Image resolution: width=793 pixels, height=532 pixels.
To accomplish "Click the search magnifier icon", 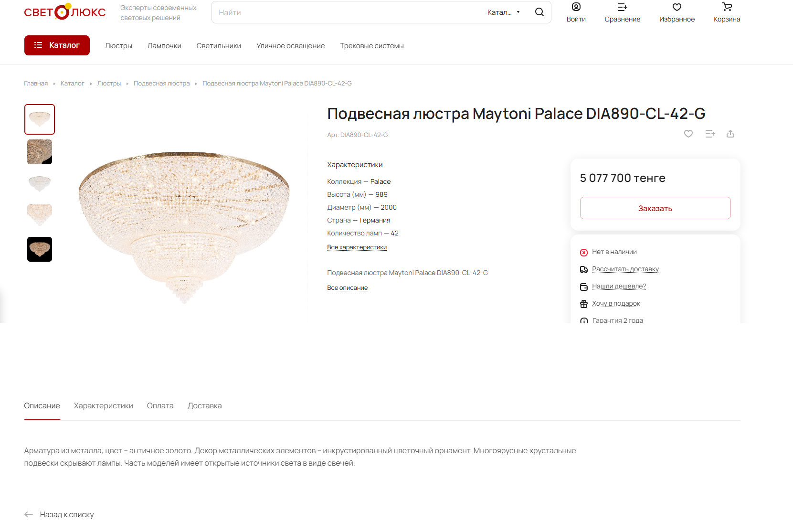I will 539,12.
